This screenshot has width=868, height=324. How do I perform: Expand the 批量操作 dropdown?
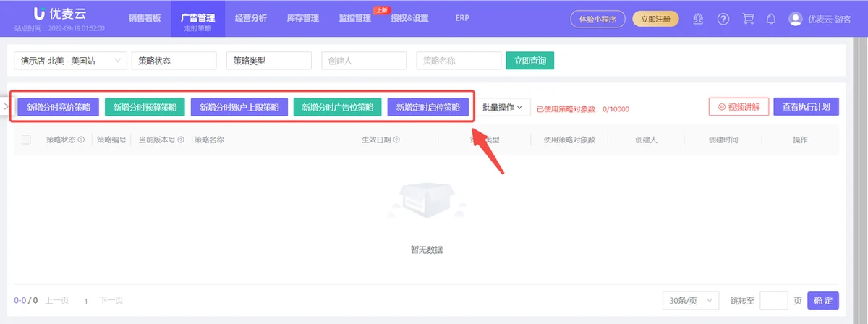(x=502, y=107)
